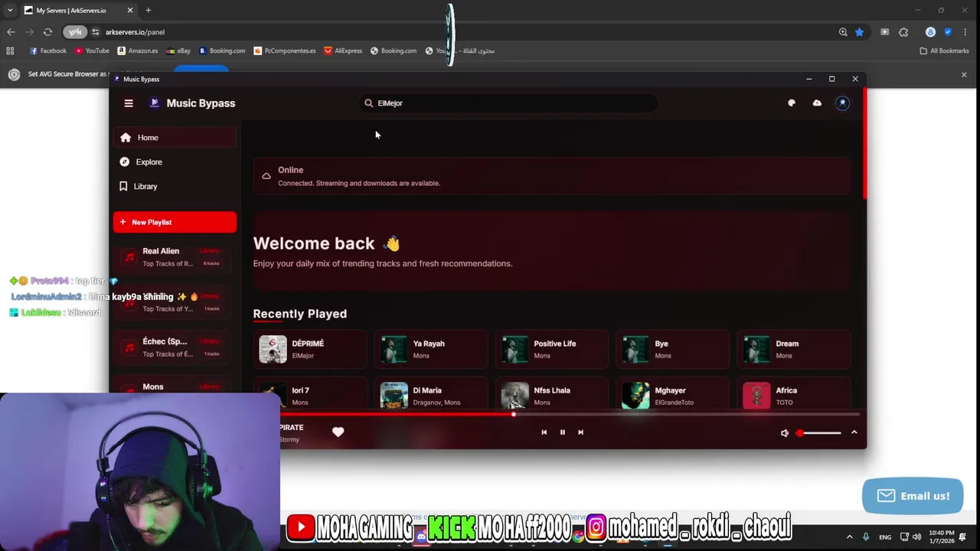Open the browser zoom magnifier icon
980x551 pixels.
coord(843,32)
